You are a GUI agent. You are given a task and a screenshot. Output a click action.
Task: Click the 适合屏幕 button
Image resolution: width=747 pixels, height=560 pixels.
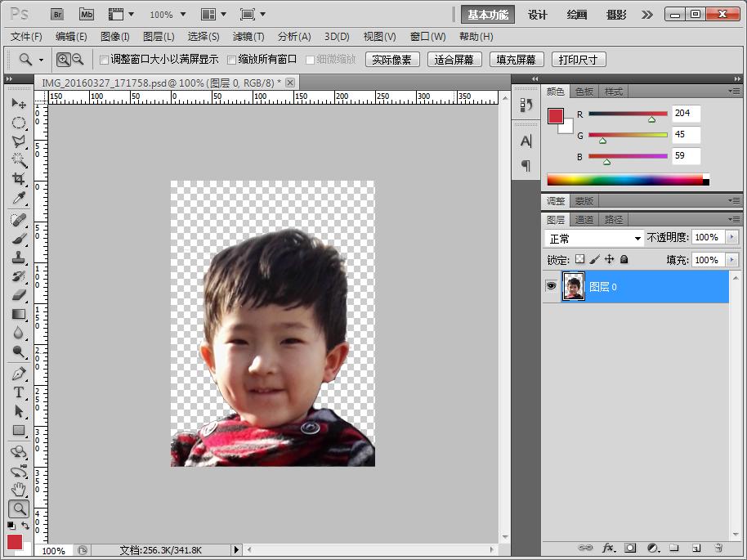coord(454,59)
